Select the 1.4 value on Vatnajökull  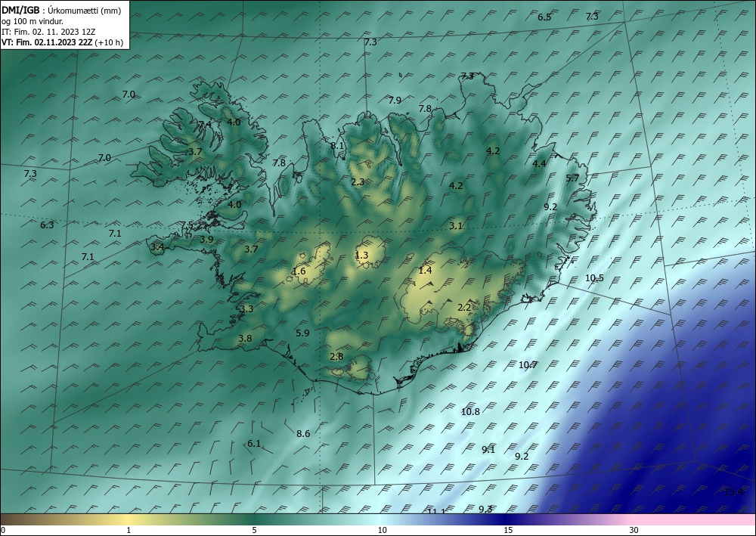[x=425, y=270]
